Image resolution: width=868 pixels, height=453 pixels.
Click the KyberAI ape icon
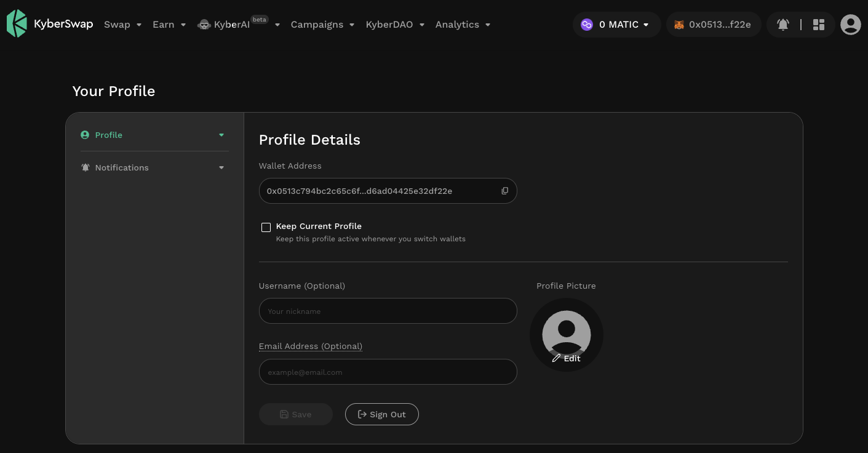click(x=204, y=25)
